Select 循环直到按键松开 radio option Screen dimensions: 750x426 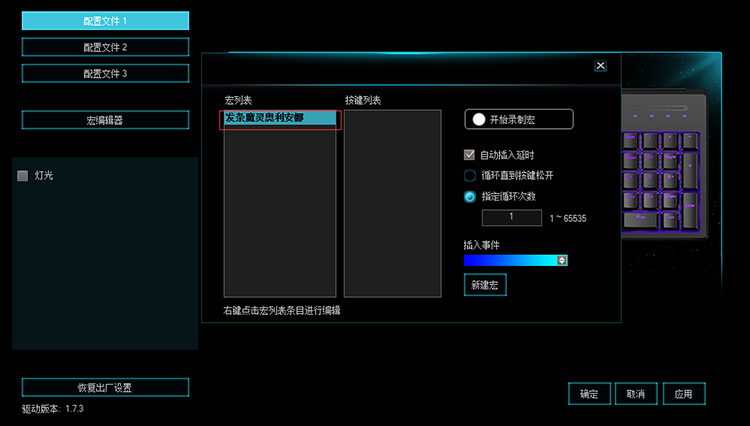(470, 175)
